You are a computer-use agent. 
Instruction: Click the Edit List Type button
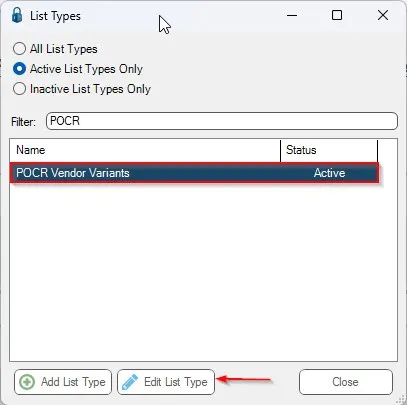coord(166,382)
